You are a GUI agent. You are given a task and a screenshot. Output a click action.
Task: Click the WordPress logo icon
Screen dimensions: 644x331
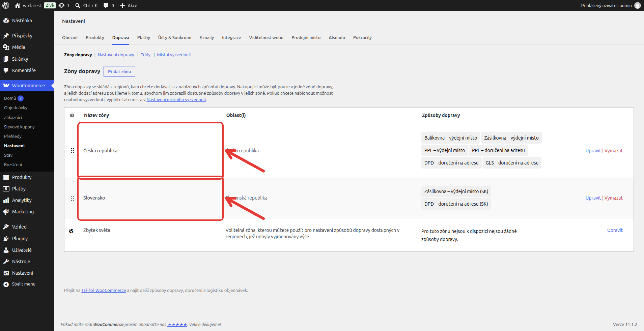(6, 5)
